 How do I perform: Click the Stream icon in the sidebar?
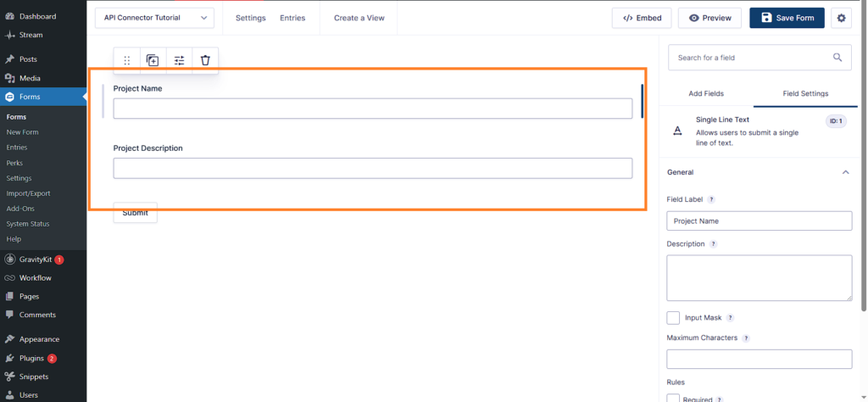coord(10,35)
